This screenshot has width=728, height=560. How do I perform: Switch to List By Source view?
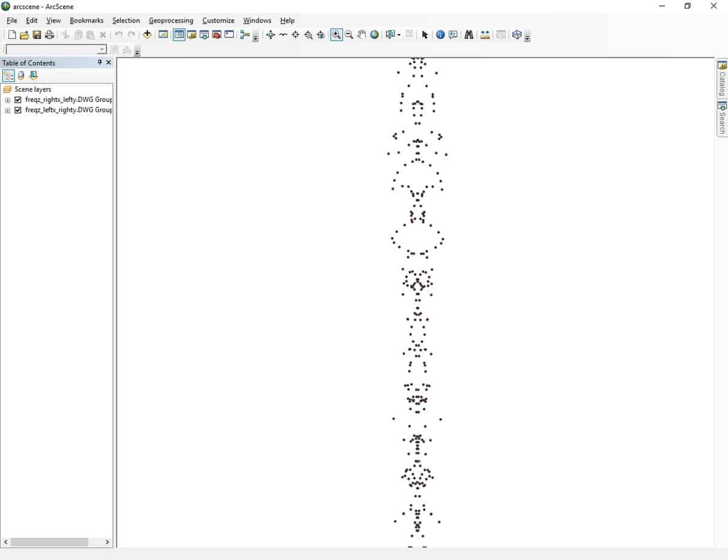[21, 76]
